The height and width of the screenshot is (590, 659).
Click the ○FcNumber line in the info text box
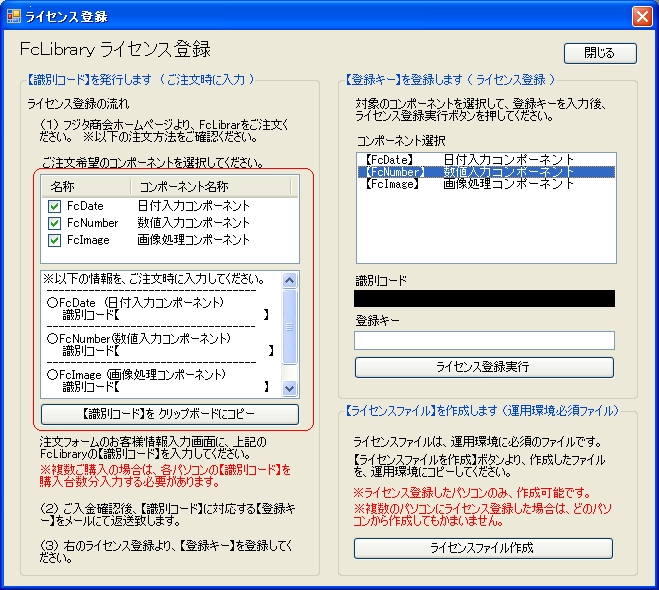139,339
